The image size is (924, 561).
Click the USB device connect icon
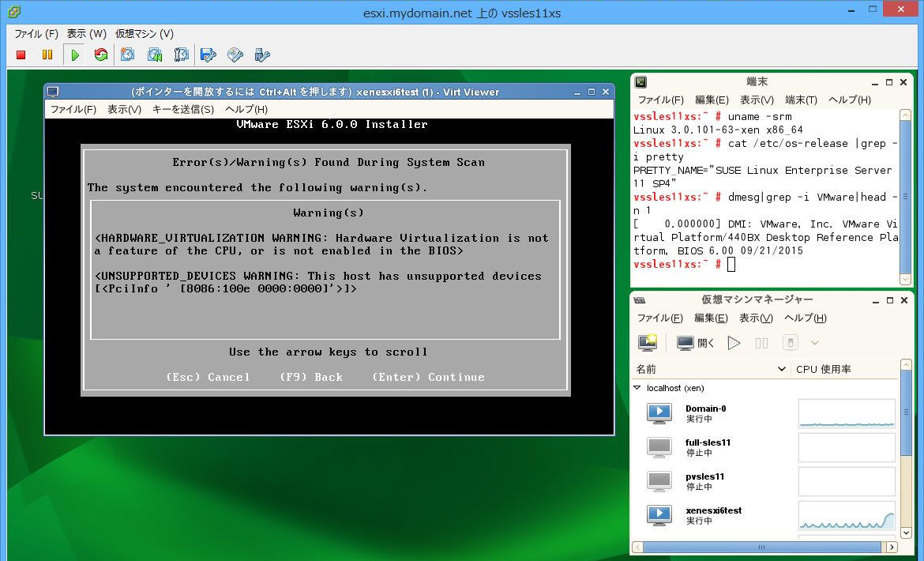pos(261,55)
